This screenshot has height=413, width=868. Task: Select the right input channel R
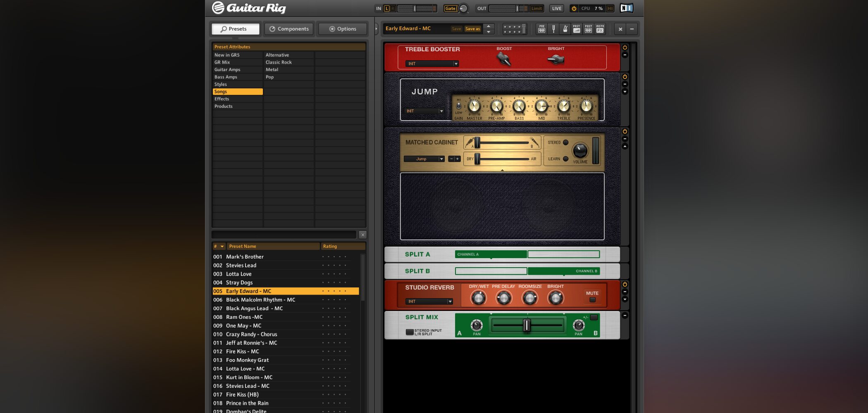(393, 8)
